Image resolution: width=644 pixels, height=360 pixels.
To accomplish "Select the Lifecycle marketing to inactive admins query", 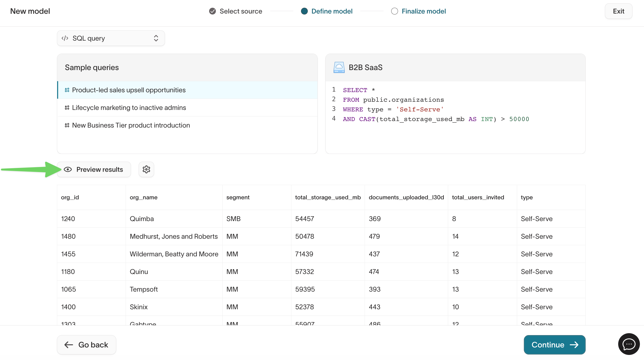I will [129, 108].
